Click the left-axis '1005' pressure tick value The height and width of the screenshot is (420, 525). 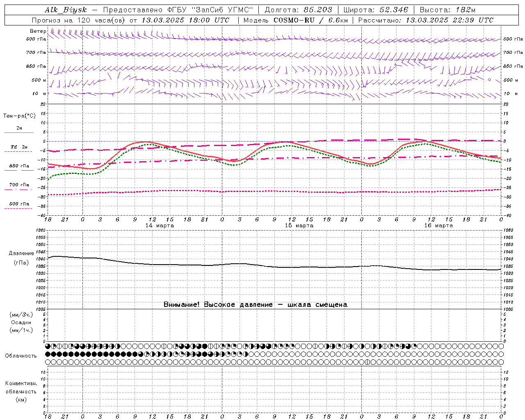(x=41, y=309)
